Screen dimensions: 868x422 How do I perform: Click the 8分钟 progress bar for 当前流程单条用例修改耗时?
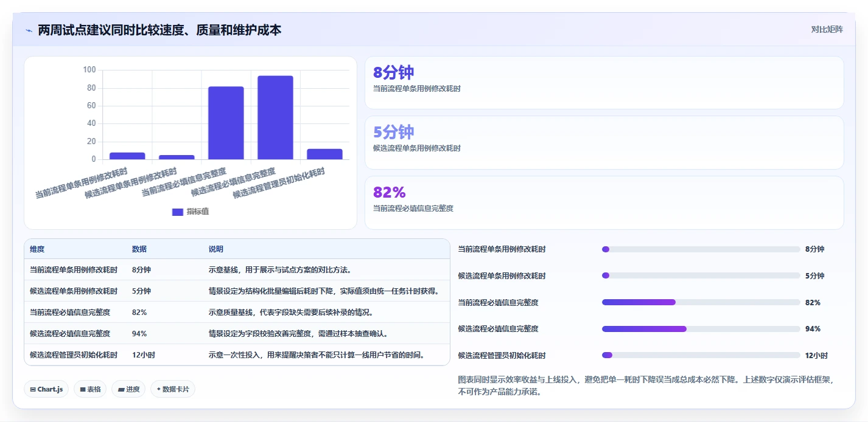[701, 249]
